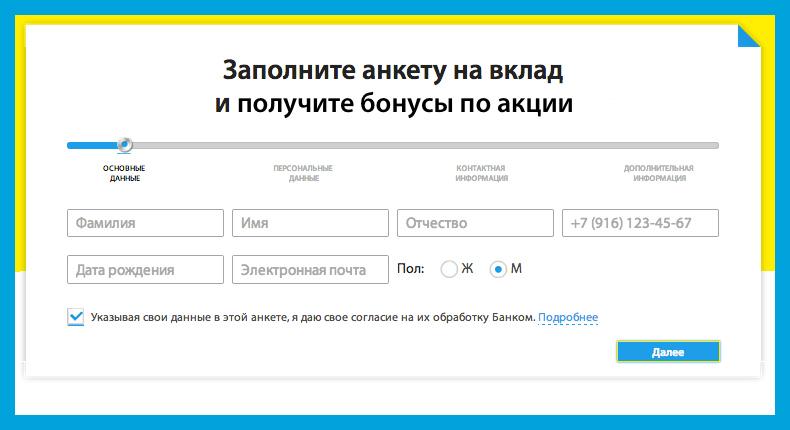
Task: Click the heading Заполните анкету на вклад
Action: click(393, 70)
